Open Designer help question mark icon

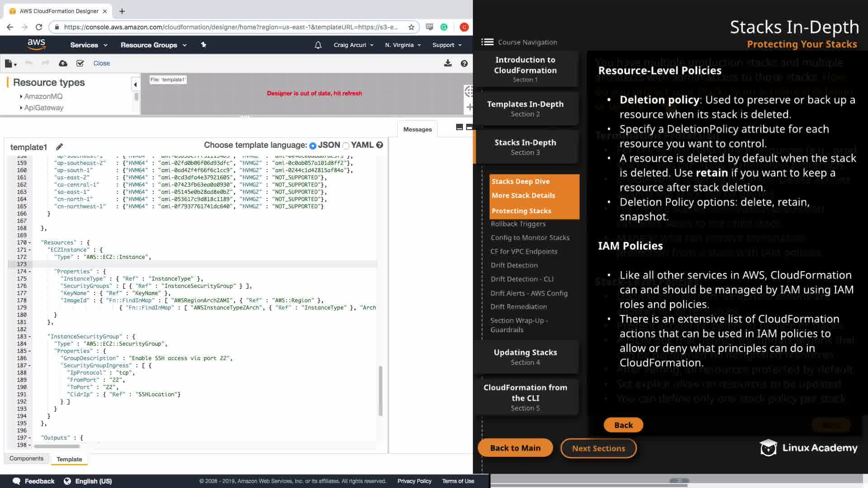pos(464,63)
